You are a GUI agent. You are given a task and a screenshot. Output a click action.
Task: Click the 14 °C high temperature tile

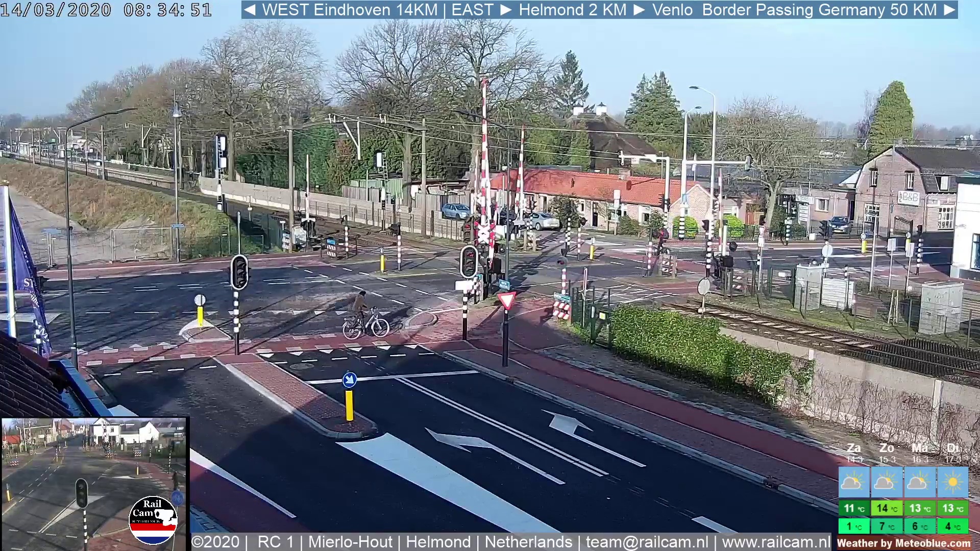click(x=887, y=508)
